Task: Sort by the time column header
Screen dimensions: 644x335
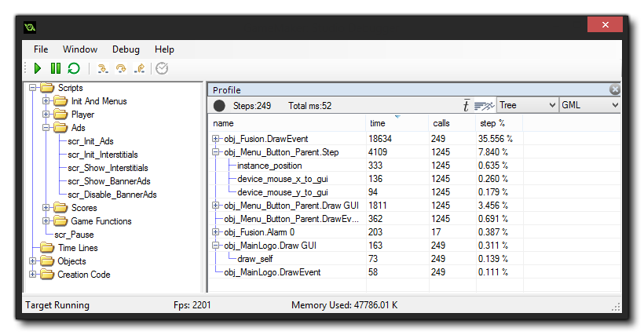Action: [378, 123]
